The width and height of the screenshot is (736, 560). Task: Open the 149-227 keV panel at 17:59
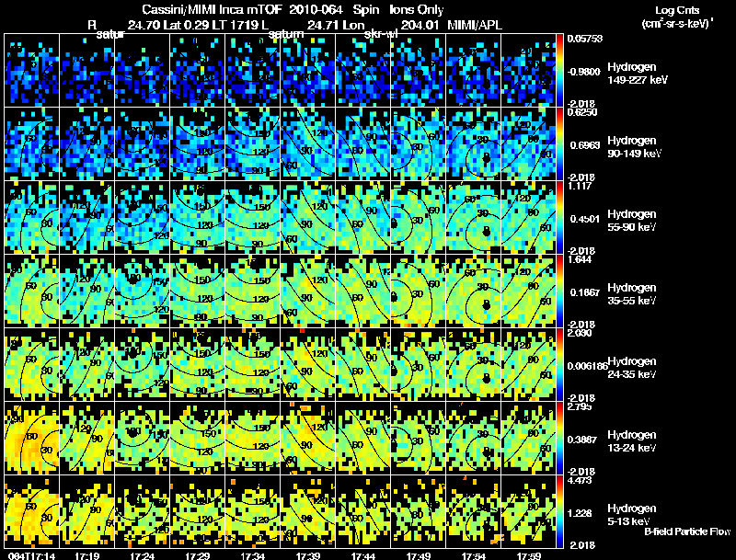[x=528, y=70]
